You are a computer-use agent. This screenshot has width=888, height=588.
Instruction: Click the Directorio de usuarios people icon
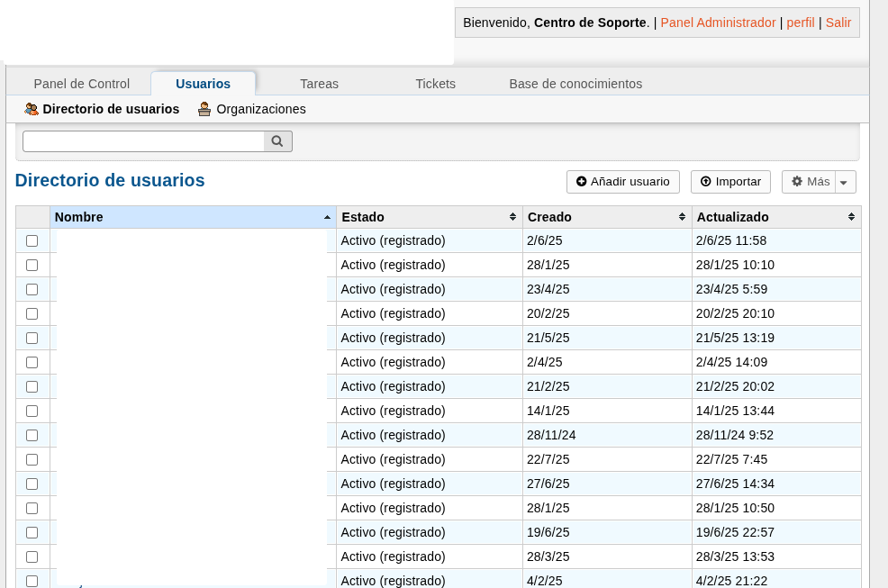tap(32, 109)
